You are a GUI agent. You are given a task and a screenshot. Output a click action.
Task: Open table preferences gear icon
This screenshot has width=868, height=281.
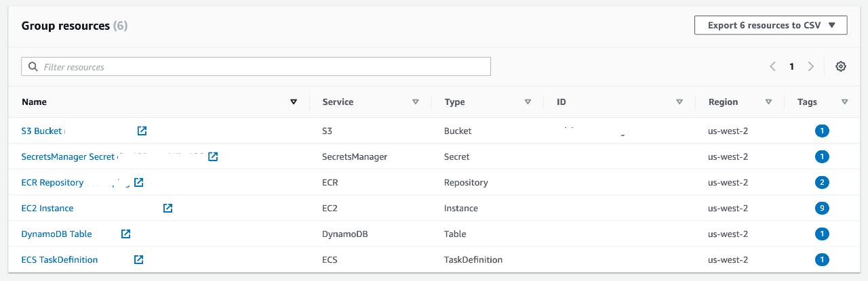point(841,66)
